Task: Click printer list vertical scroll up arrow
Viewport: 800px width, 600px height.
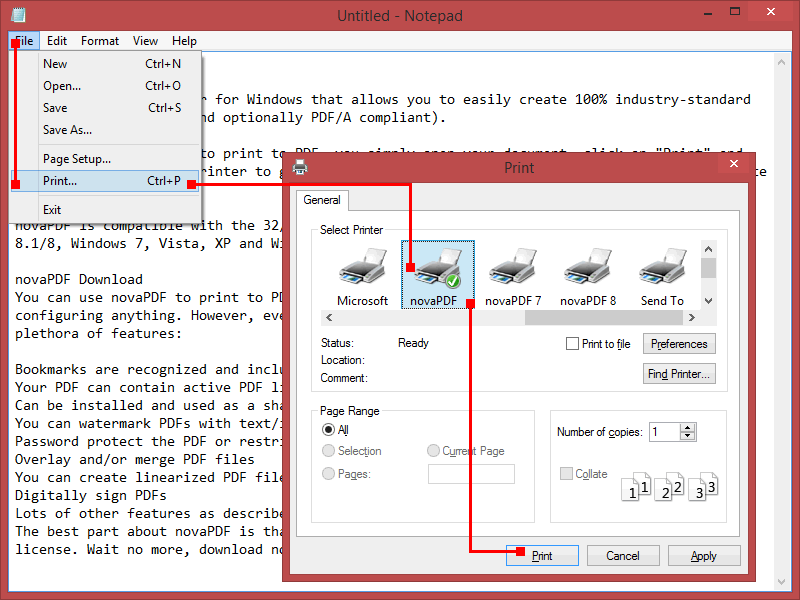Action: coord(708,249)
